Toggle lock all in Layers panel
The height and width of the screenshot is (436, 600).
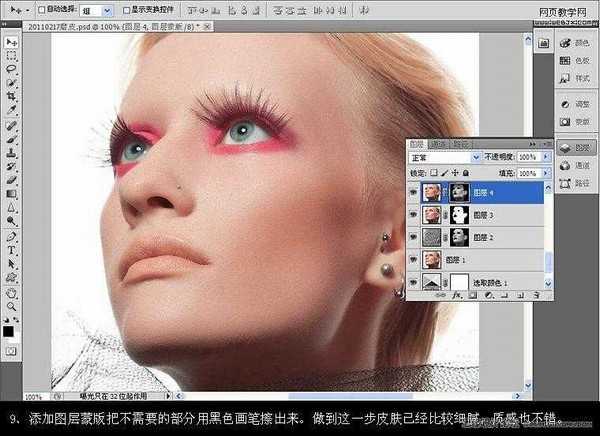tap(466, 173)
